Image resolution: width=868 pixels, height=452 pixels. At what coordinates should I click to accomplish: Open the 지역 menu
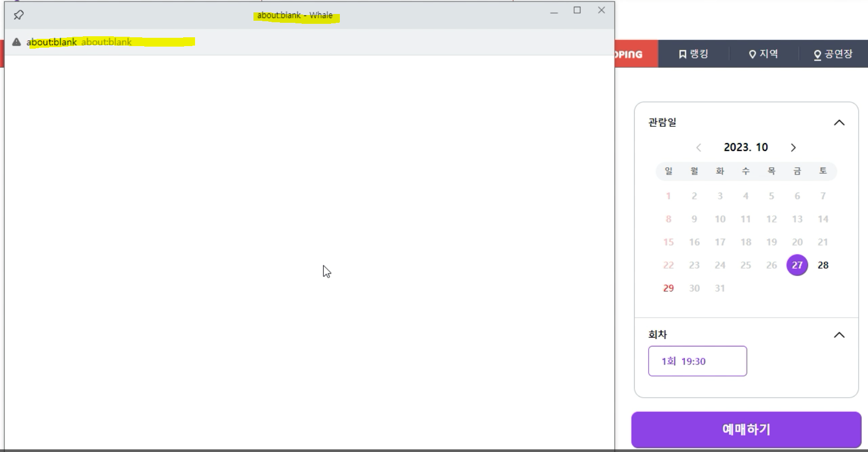(x=764, y=54)
